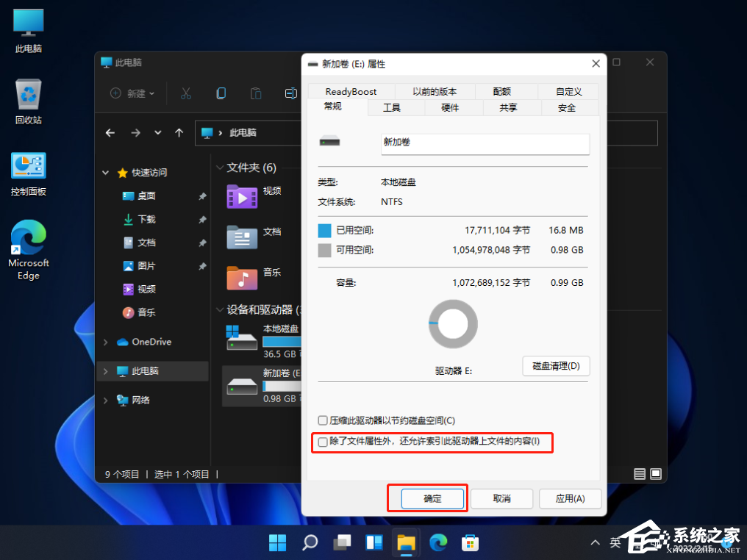Image resolution: width=747 pixels, height=560 pixels.
Task: Switch to the 自定义 tab
Action: click(569, 91)
